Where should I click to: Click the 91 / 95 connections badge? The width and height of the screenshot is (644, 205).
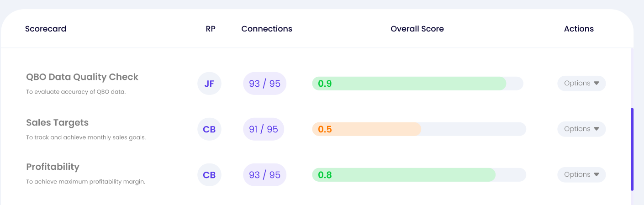(x=264, y=129)
